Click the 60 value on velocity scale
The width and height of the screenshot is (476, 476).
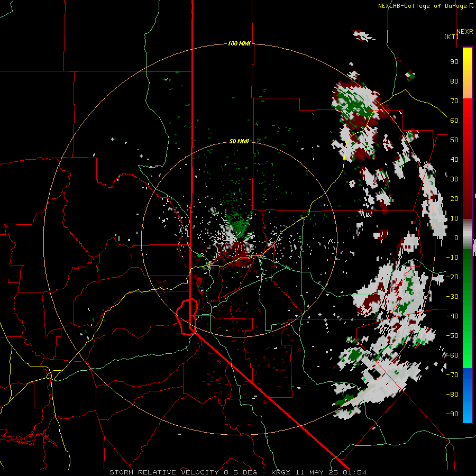click(454, 120)
